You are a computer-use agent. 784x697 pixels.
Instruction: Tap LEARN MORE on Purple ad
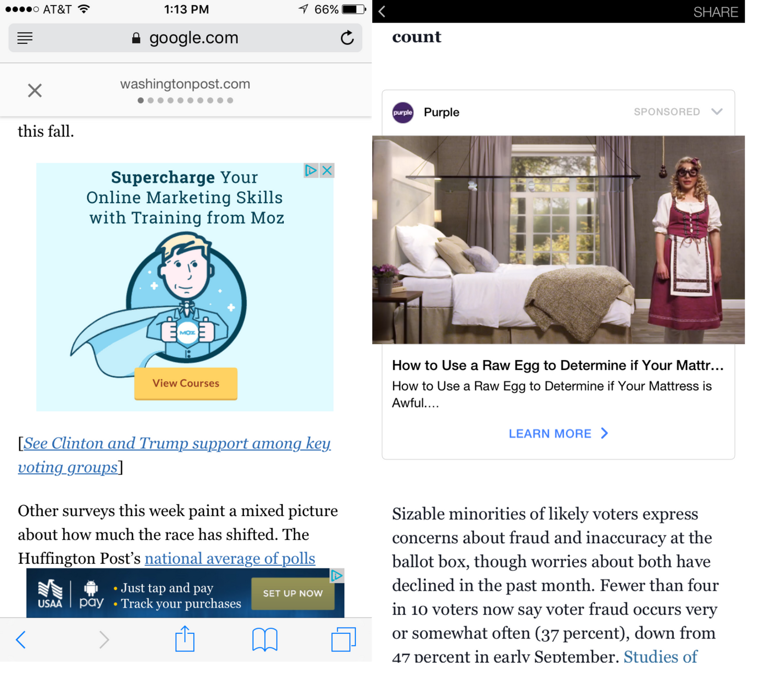(x=558, y=433)
